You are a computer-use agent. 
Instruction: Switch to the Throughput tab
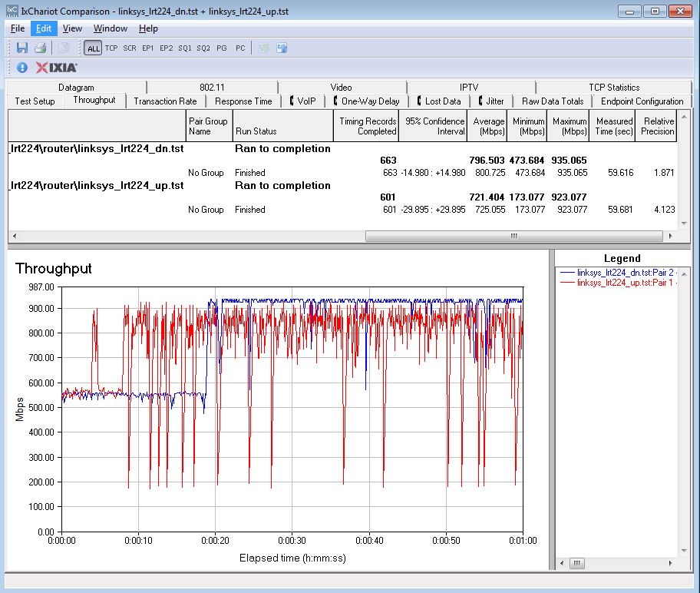[94, 100]
